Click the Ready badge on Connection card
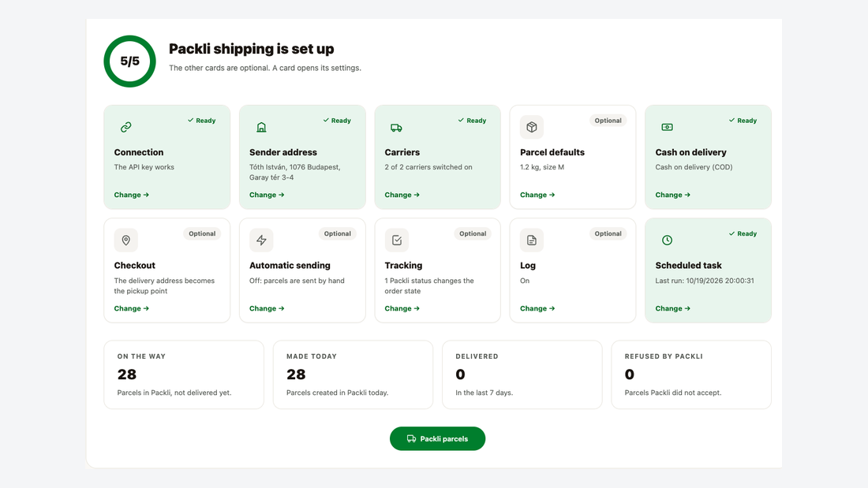 pos(201,121)
